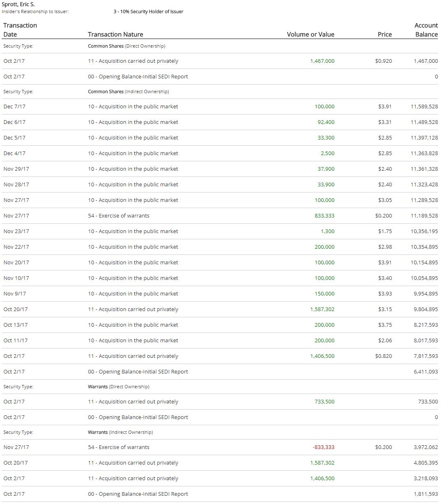Click the price "$2.98"
442x504 pixels.
385,247
